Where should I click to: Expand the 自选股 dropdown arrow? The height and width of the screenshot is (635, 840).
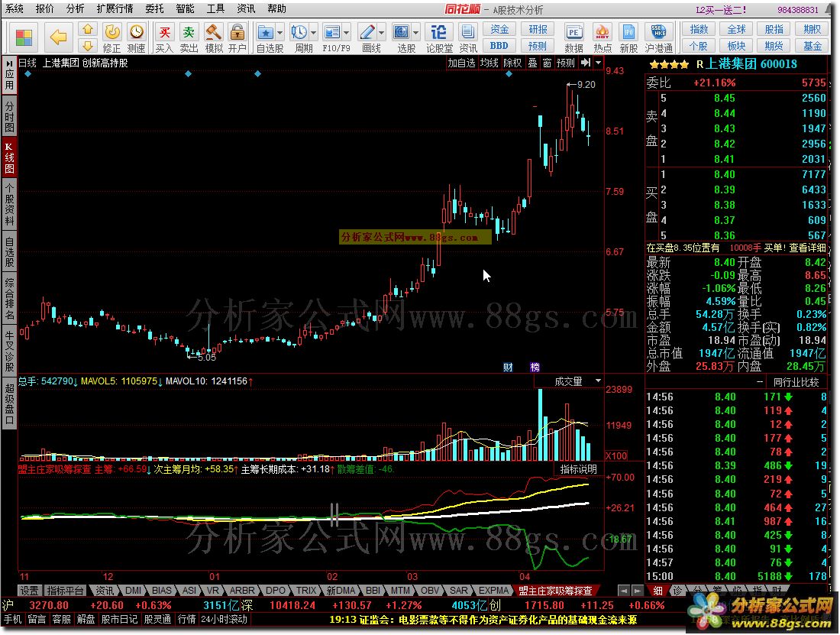(x=279, y=33)
